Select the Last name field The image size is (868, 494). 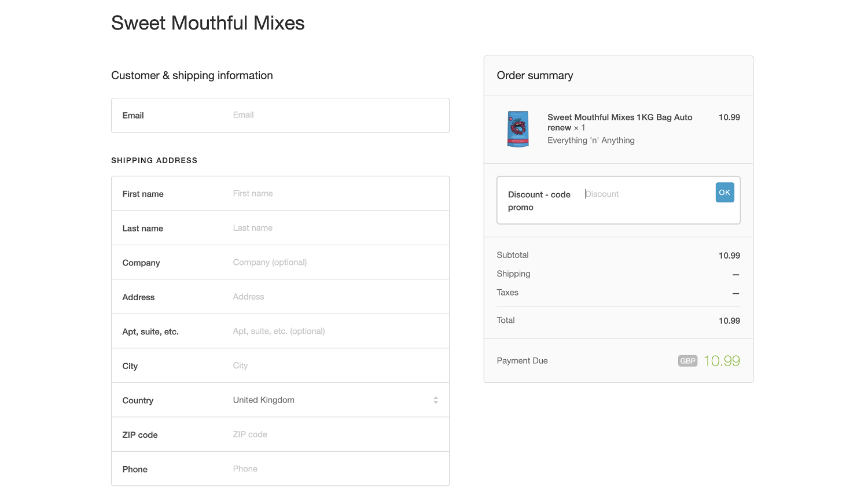tap(336, 228)
